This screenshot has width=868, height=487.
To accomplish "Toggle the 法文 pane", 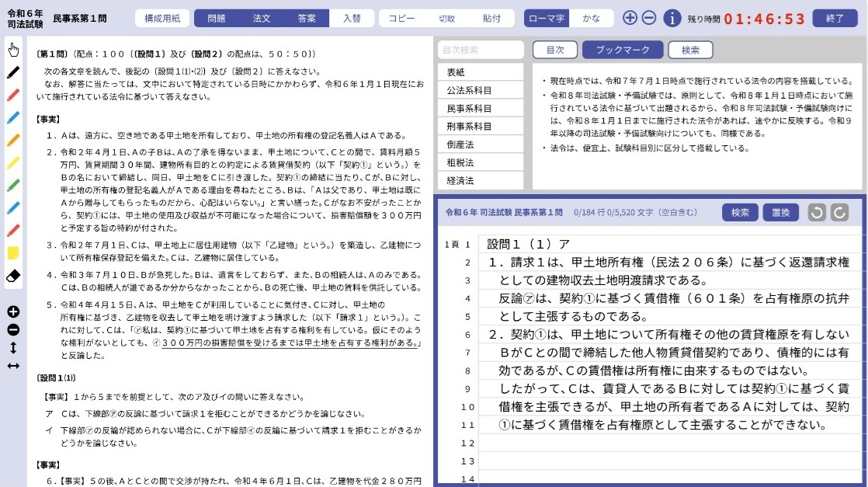I will pos(262,19).
